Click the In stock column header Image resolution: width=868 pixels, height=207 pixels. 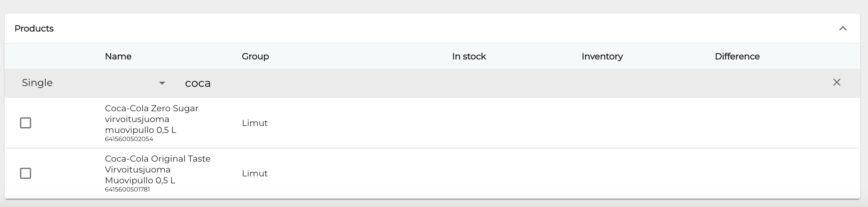tap(469, 57)
